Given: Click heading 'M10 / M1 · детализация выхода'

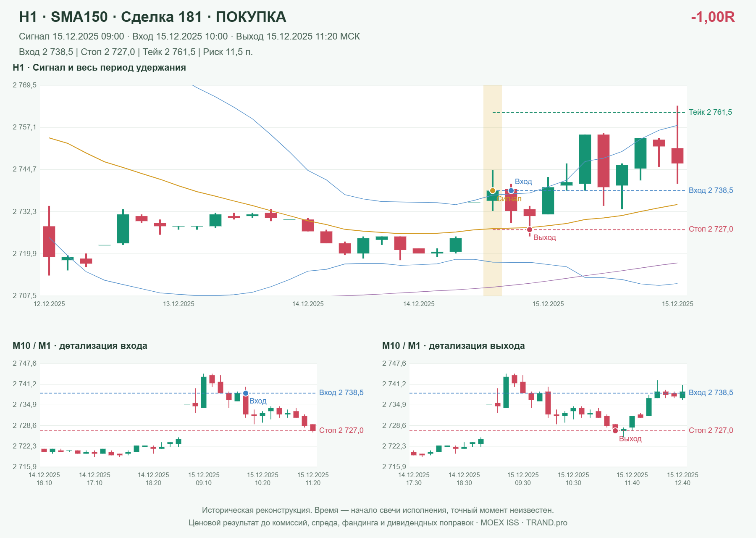Looking at the screenshot, I should (x=454, y=346).
